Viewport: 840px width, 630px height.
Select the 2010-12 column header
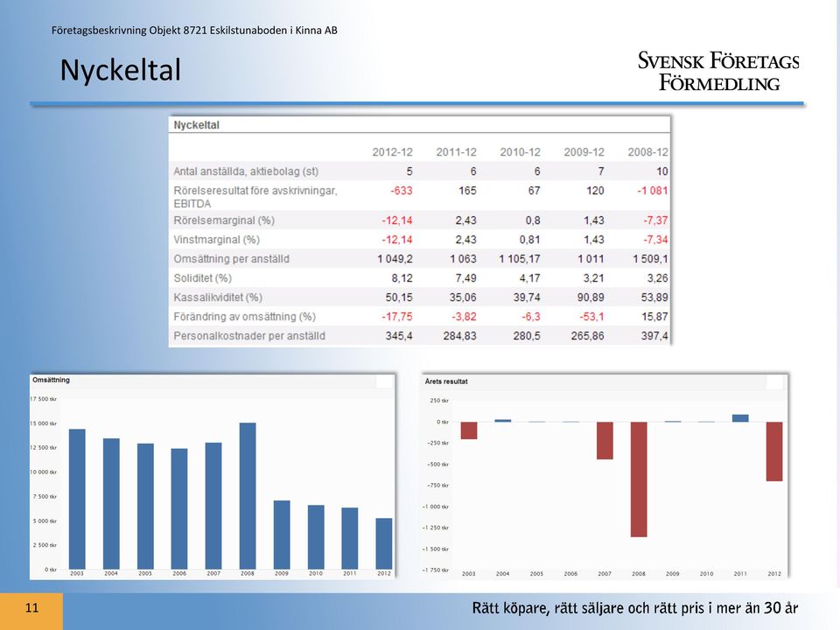520,152
